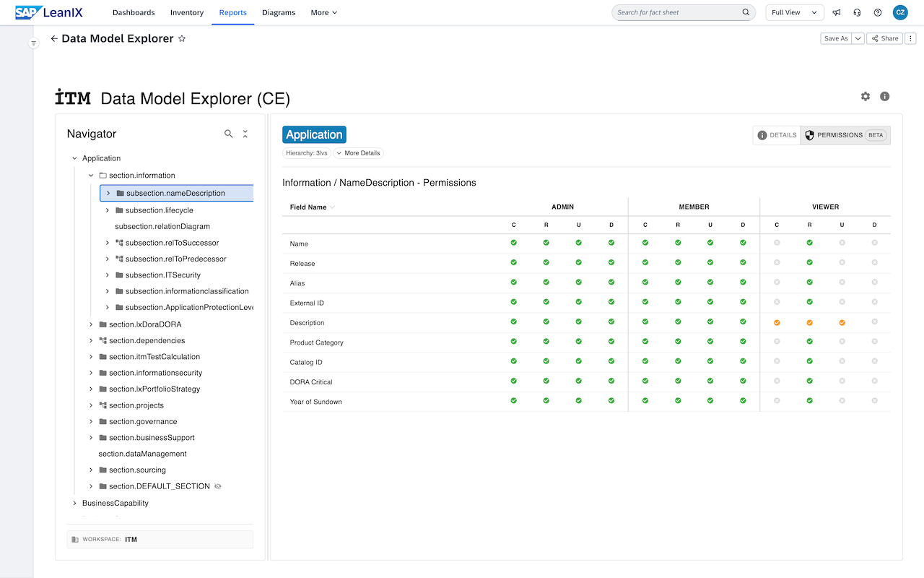
Task: Click the Share button
Action: (x=885, y=38)
